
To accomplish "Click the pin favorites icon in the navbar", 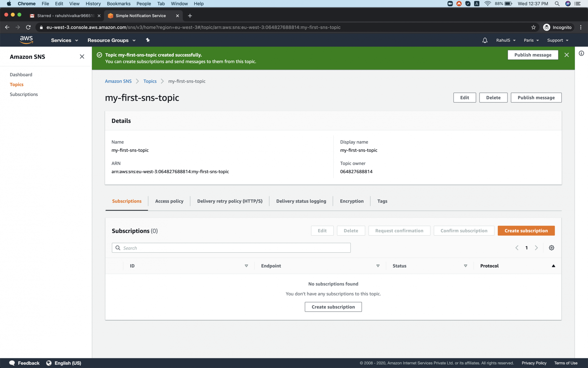I will tap(148, 40).
